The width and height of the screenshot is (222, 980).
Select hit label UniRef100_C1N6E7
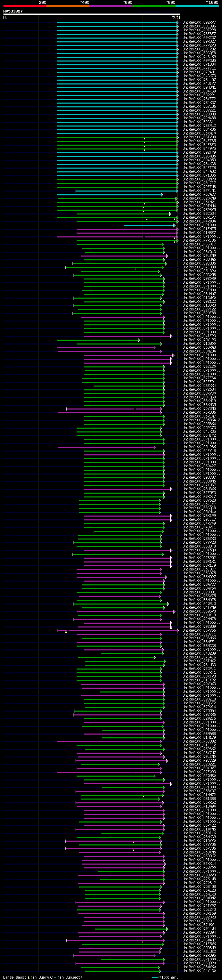click(199, 233)
